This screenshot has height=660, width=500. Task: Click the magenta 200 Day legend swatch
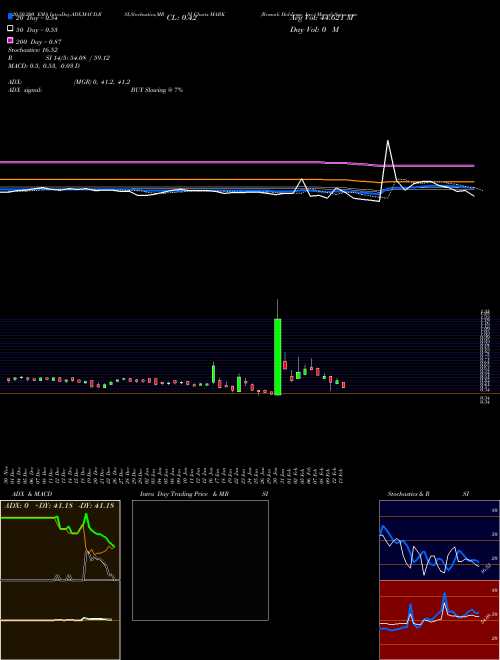[10, 40]
